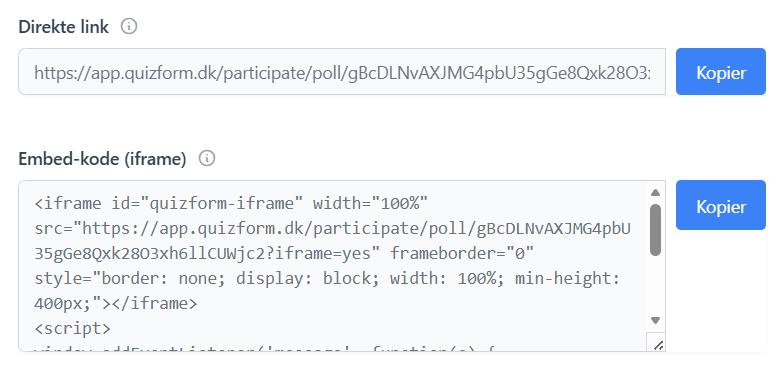Click the Direkte link label
783x371 pixels.
(63, 26)
